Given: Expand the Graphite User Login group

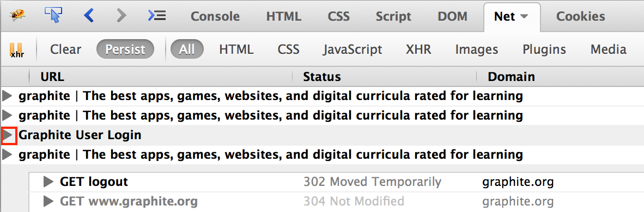Looking at the screenshot, I should [9, 135].
